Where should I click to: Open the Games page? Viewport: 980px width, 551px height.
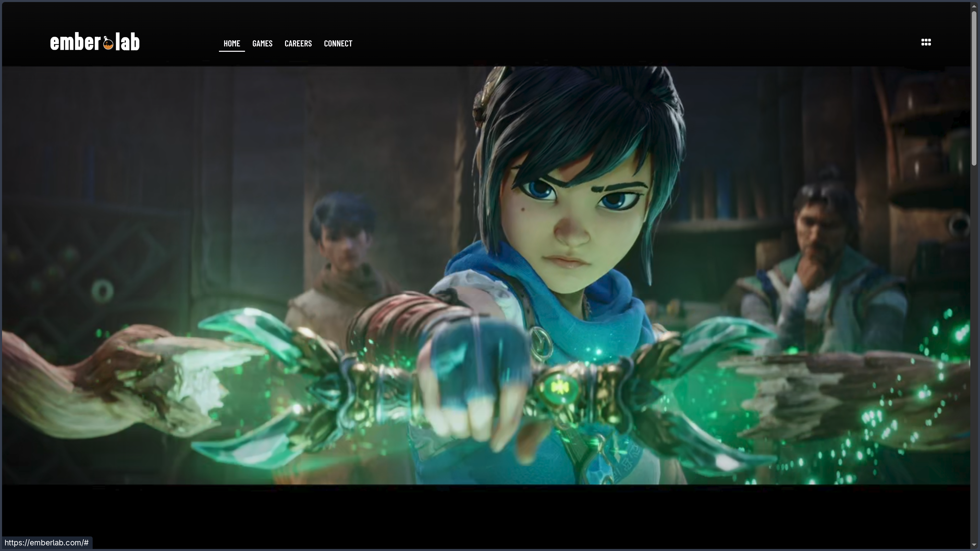[x=263, y=43]
